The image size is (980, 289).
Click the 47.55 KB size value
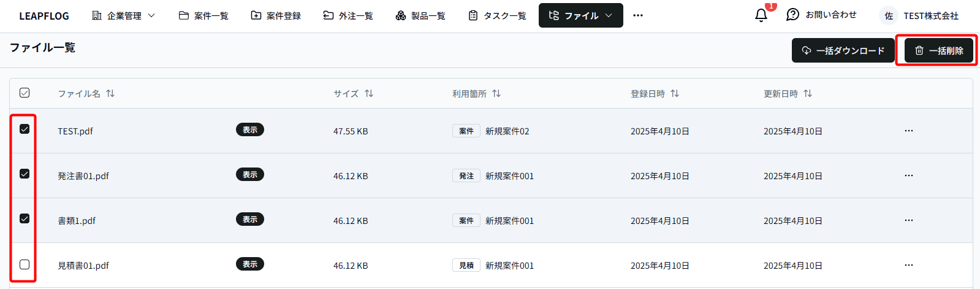point(351,131)
